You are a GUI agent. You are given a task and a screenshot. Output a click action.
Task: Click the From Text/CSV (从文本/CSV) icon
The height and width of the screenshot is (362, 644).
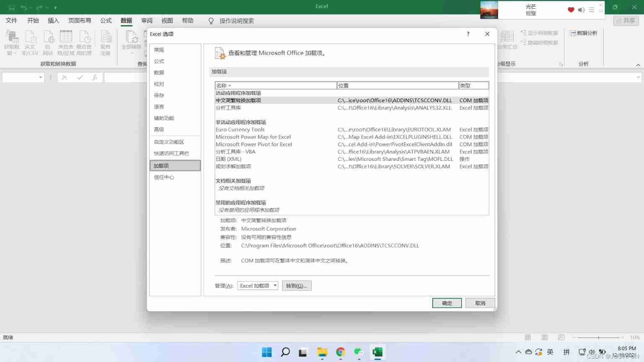30,42
